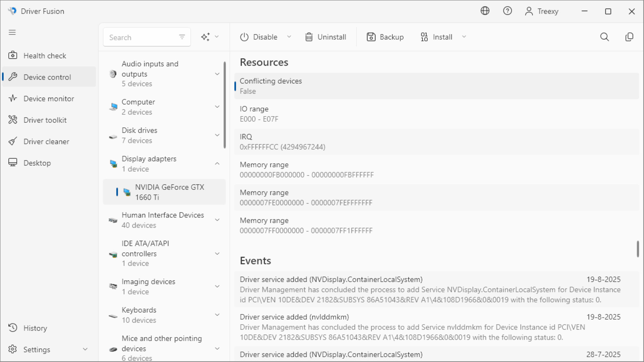Click inside the Search field
The height and width of the screenshot is (362, 644).
(x=141, y=37)
